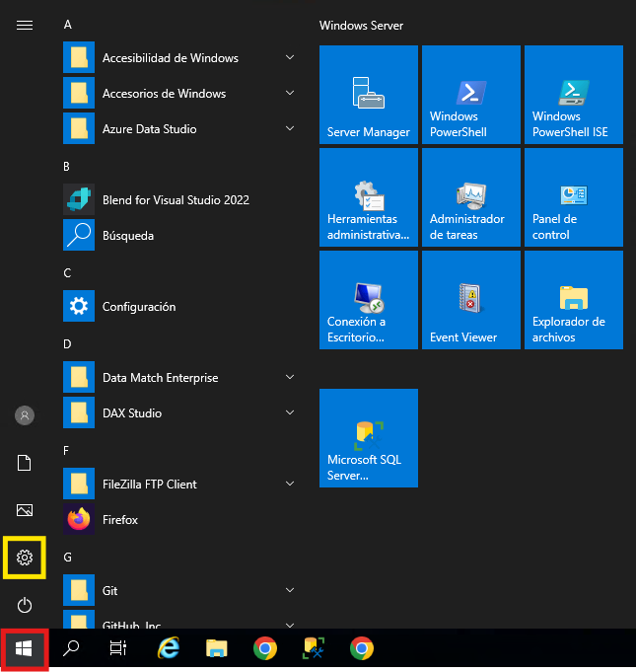The height and width of the screenshot is (672, 636).
Task: Open Task View on the taskbar
Action: pyautogui.click(x=118, y=648)
